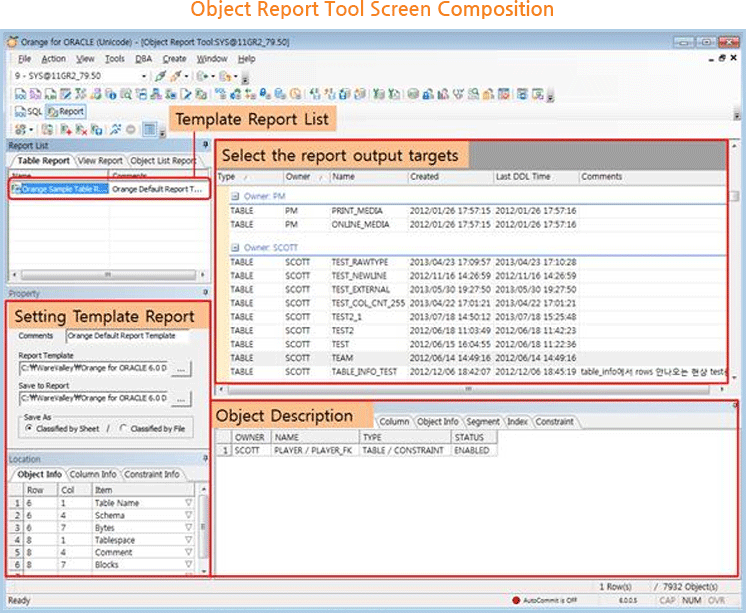This screenshot has height=613, width=746.
Task: Open the Tools menu
Action: point(115,59)
